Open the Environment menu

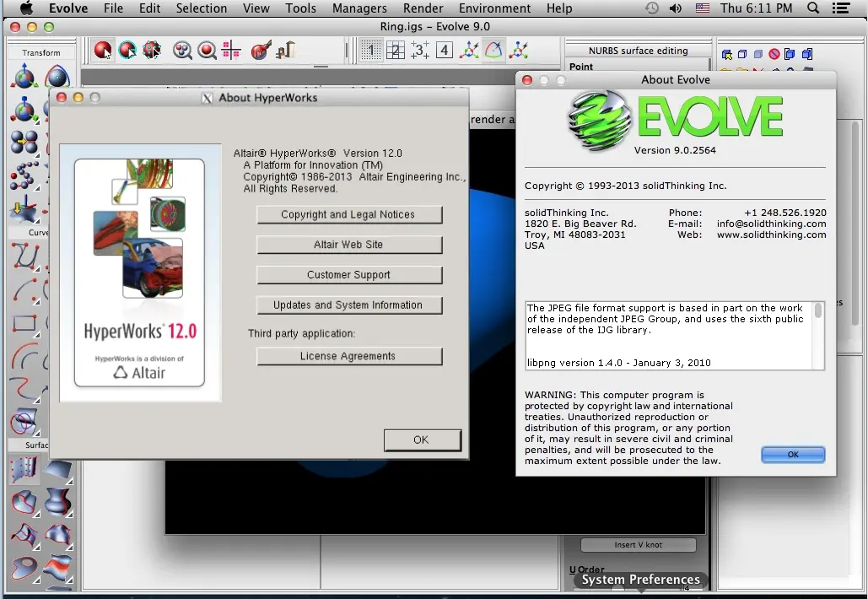click(494, 8)
